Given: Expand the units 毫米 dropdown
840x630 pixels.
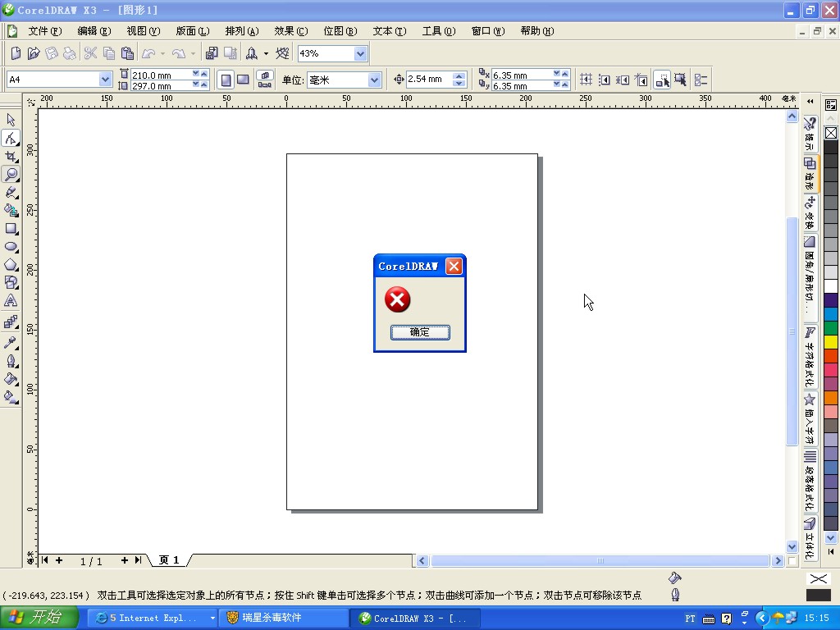Looking at the screenshot, I should click(374, 80).
